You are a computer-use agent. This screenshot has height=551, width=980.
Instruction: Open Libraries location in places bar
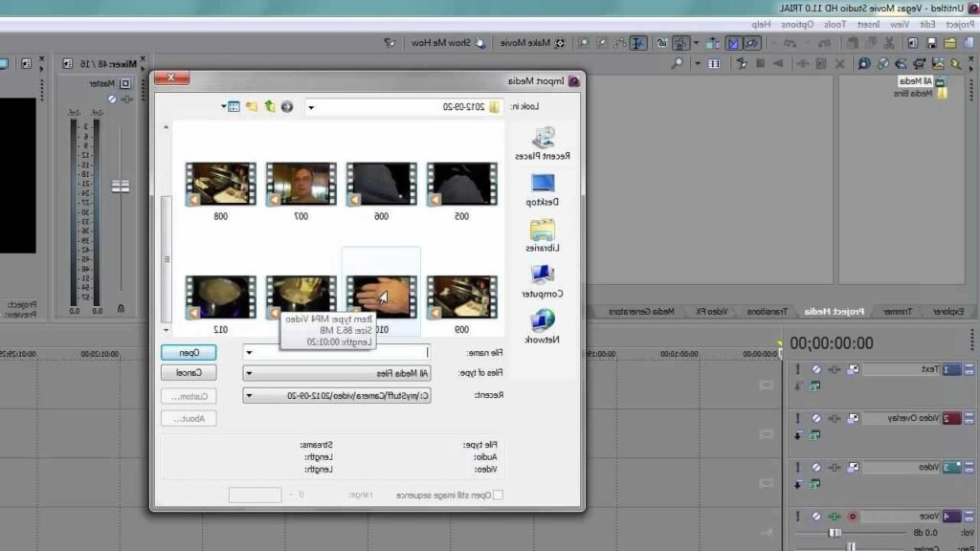(x=543, y=234)
